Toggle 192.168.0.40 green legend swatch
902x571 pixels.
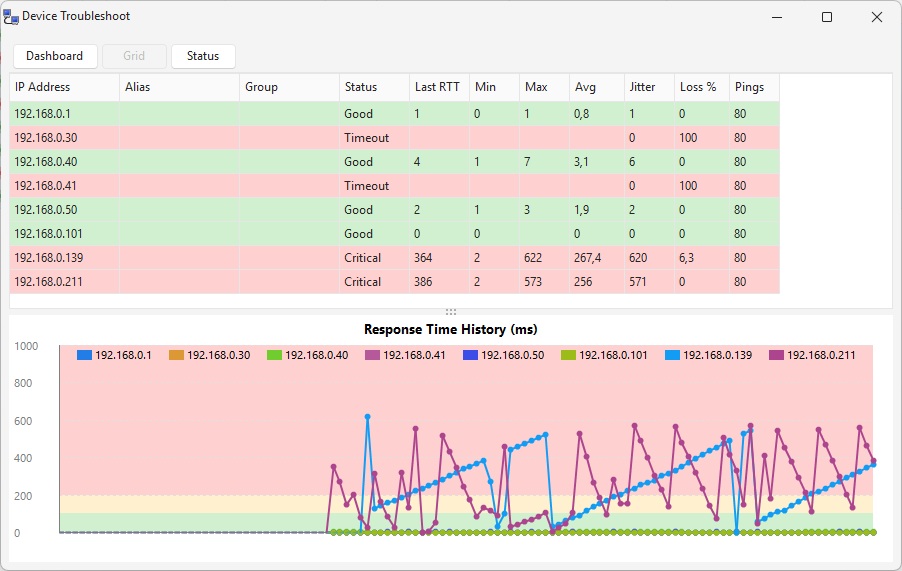(x=276, y=355)
